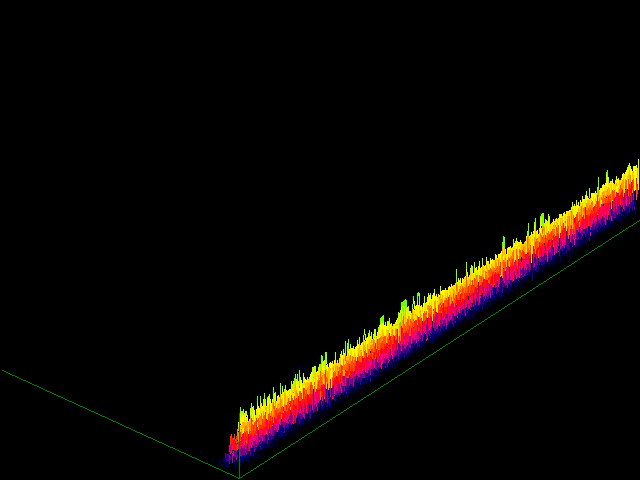Screen dimensions: 640x480
Task: Click the midpoint of the left green axis
Action: click(x=120, y=424)
